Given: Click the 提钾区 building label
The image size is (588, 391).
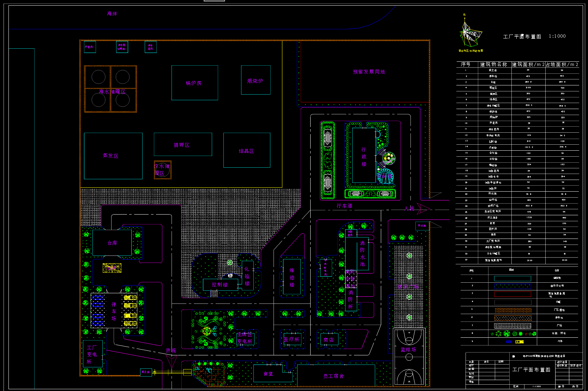Looking at the screenshot, I should click(181, 145).
